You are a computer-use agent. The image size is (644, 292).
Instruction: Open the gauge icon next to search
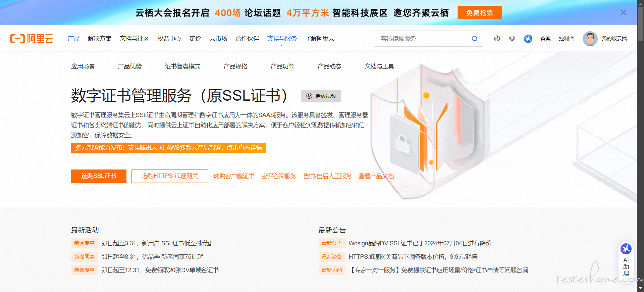click(497, 39)
